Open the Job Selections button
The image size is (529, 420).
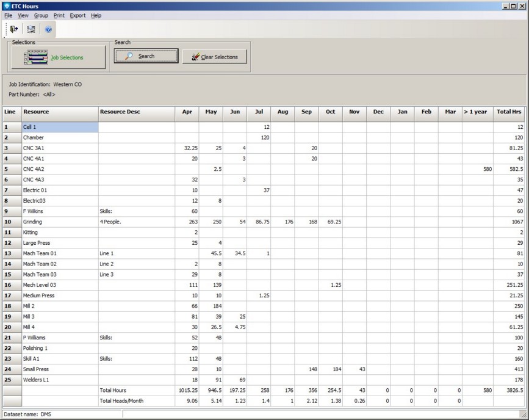tap(59, 57)
